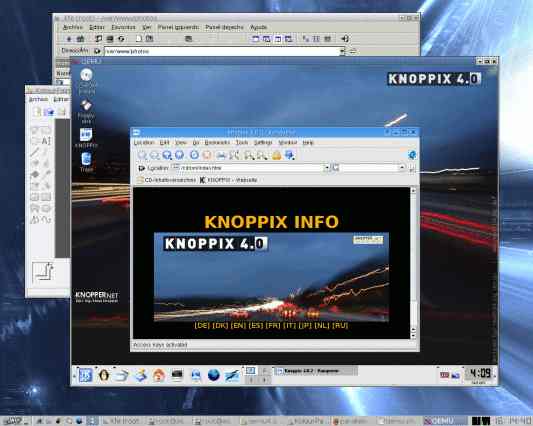Click Konqueror zoom in magnifier icon

249,155
